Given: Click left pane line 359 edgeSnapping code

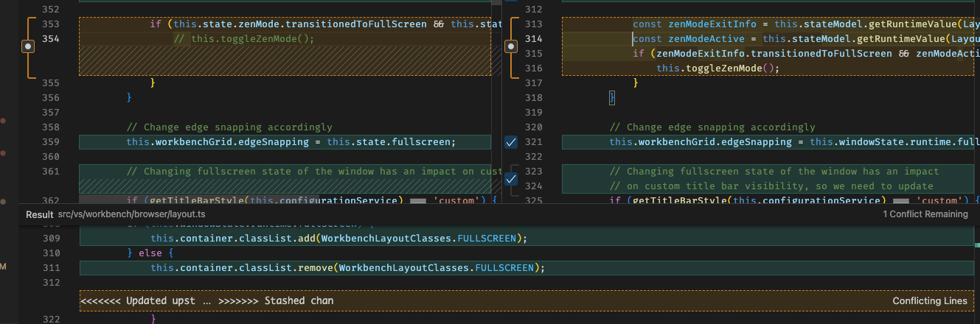Looking at the screenshot, I should tap(291, 142).
